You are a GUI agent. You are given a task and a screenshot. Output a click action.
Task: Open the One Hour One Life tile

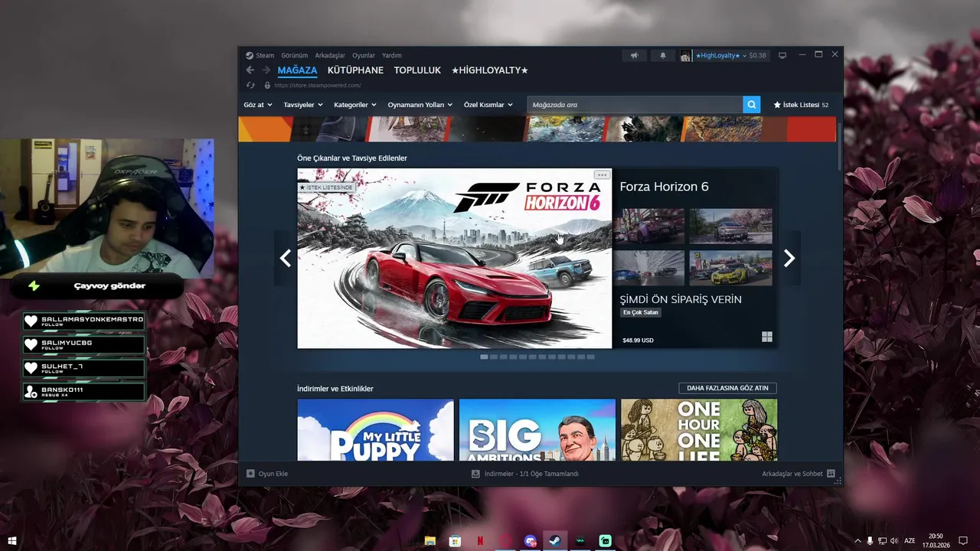pos(699,430)
